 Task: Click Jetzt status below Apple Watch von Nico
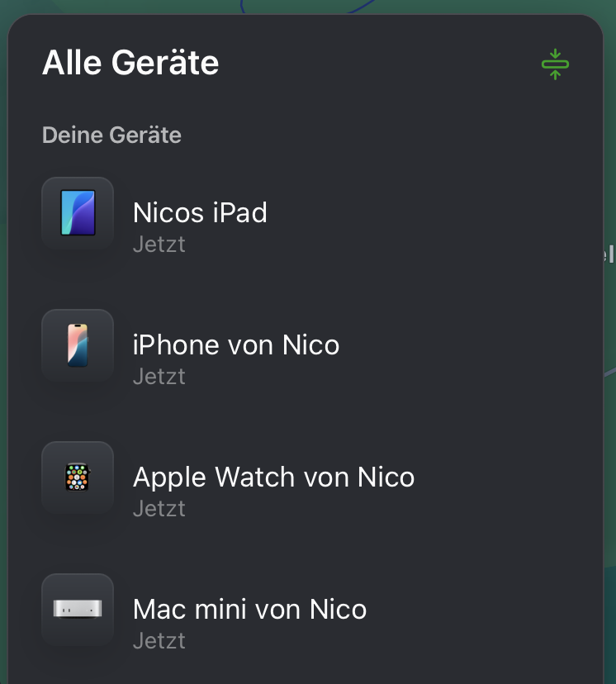(x=159, y=509)
